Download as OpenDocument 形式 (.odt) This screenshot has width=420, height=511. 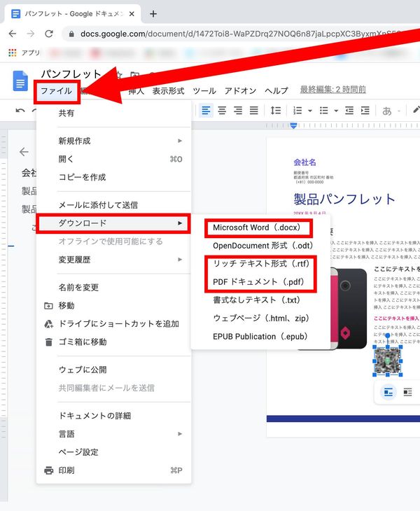point(260,246)
